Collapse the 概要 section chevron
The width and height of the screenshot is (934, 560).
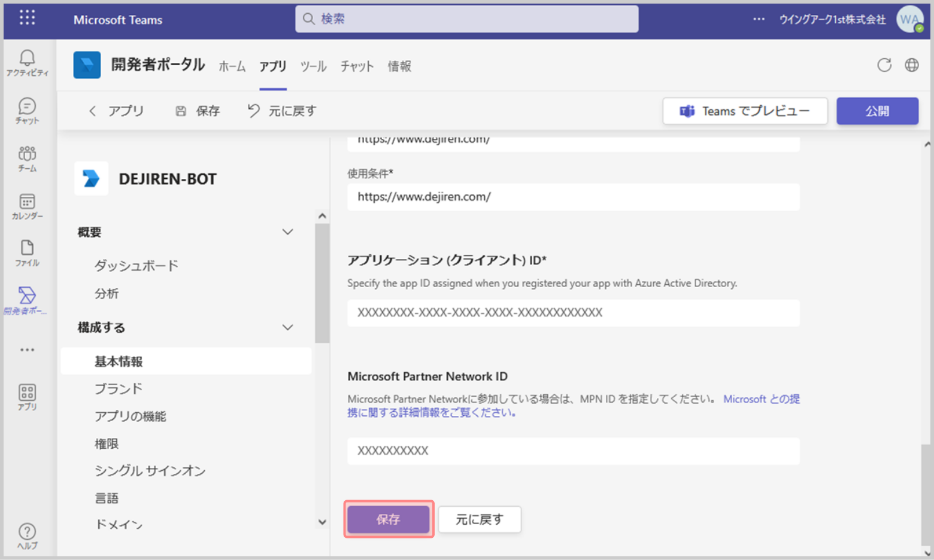[x=287, y=232]
